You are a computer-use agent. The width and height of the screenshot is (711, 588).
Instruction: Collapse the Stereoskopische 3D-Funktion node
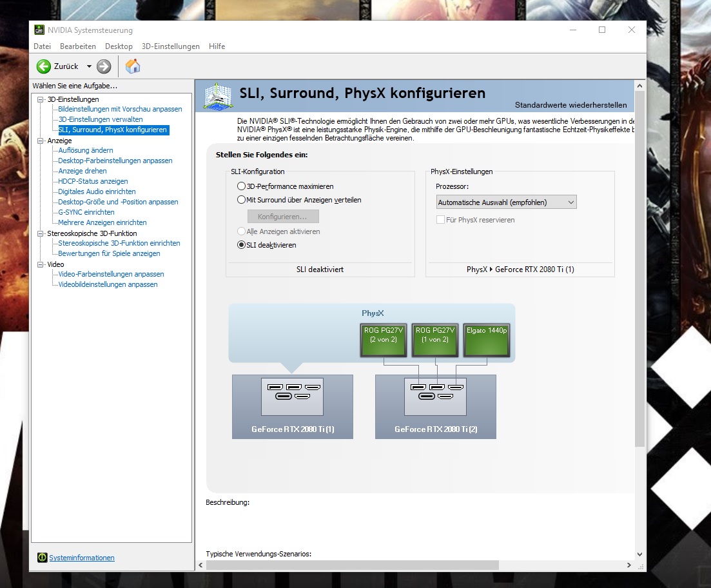tap(41, 233)
